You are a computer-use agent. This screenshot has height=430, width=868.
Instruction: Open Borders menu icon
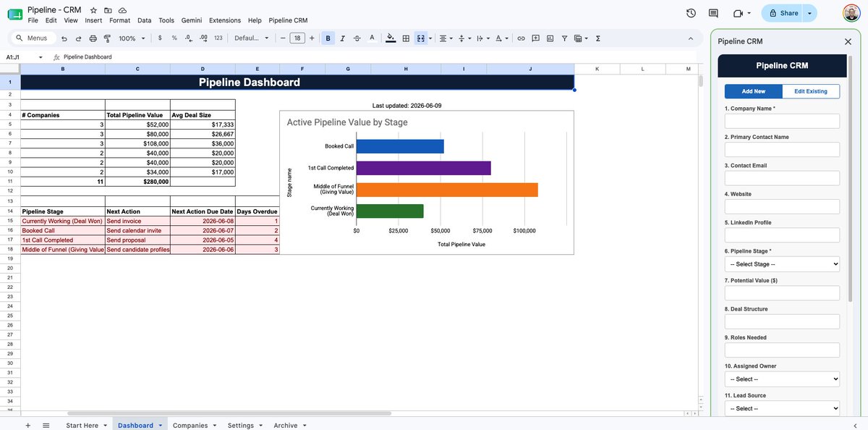click(406, 38)
